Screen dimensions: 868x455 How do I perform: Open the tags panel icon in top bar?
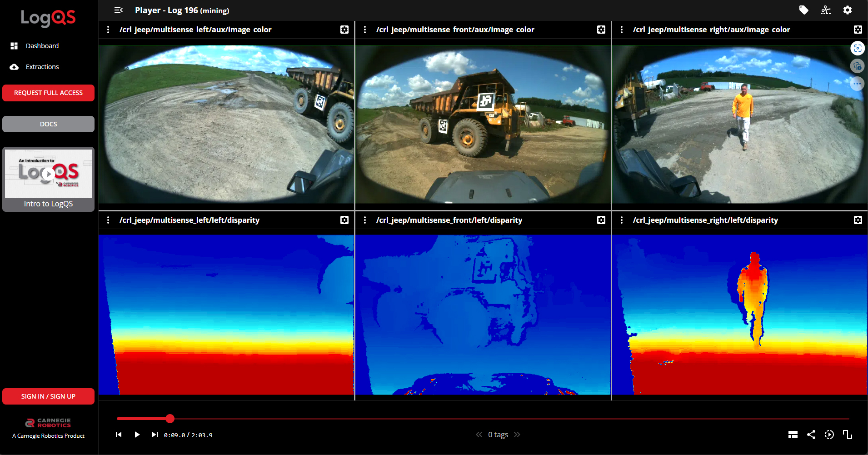tap(803, 10)
